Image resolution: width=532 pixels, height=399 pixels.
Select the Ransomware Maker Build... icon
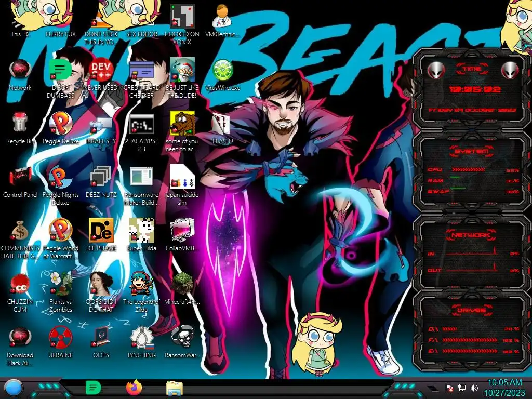tap(141, 185)
